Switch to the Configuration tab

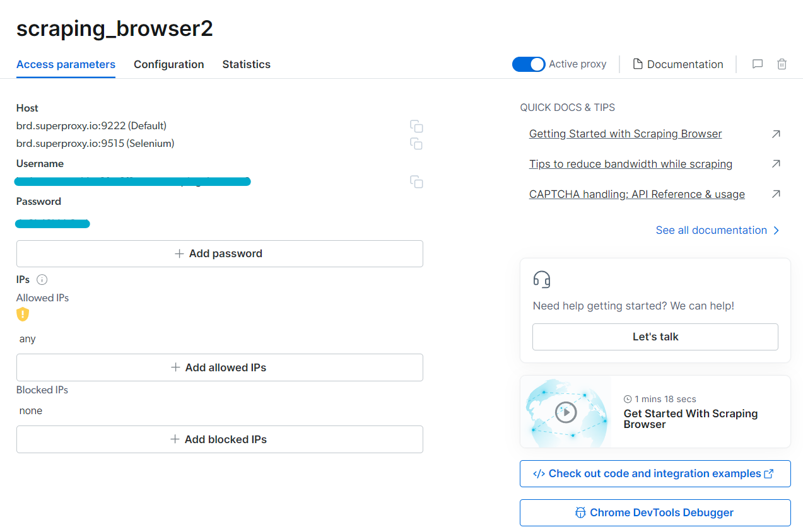click(169, 64)
